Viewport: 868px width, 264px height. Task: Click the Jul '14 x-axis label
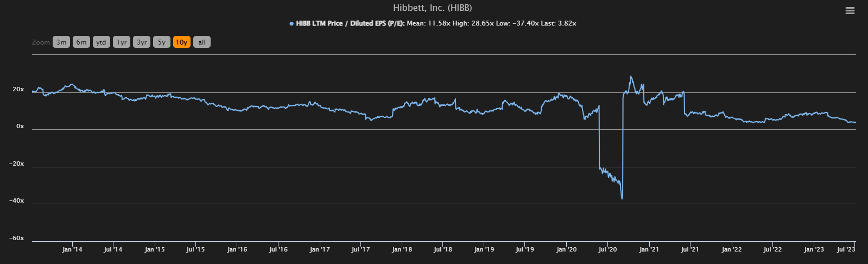[113, 249]
